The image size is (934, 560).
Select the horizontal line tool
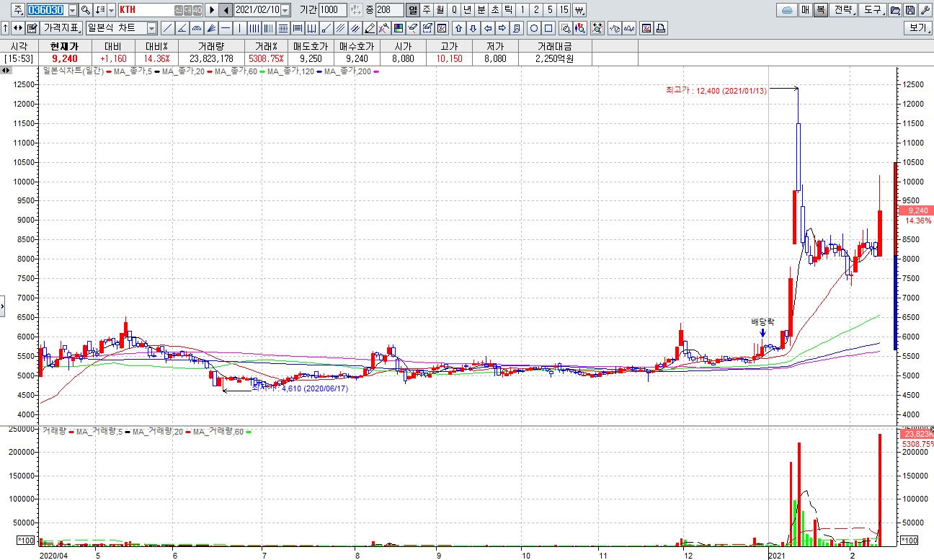226,29
